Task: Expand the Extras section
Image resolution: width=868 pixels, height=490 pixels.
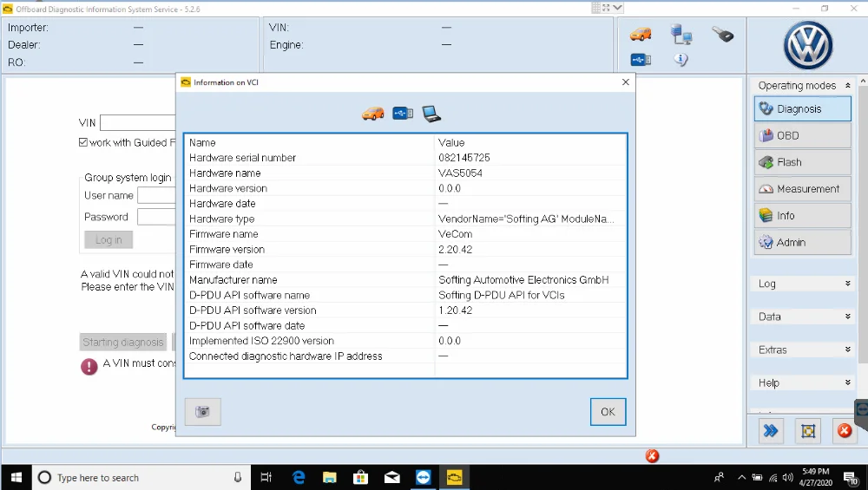Action: 847,350
